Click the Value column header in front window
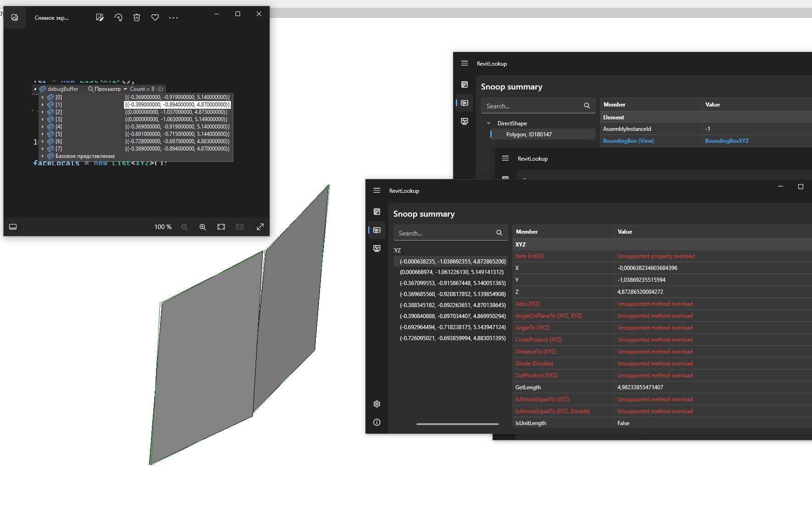Screen dimensions: 812x532 coord(713,232)
